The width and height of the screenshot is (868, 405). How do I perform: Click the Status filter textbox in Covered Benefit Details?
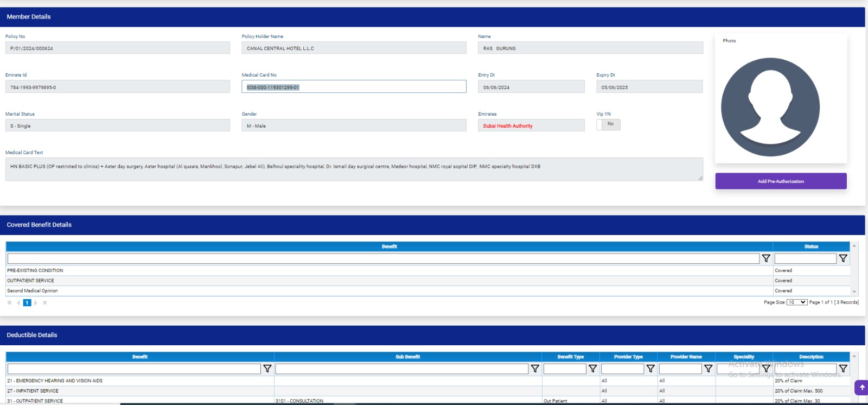point(805,258)
